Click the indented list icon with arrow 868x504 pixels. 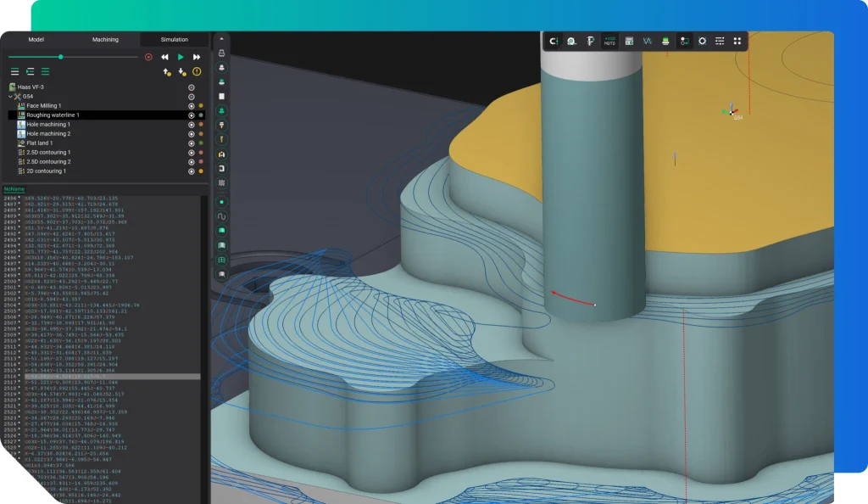click(x=30, y=72)
